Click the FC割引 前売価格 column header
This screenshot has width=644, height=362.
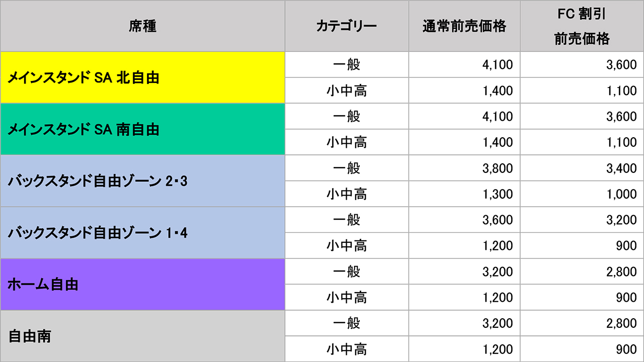(582, 26)
